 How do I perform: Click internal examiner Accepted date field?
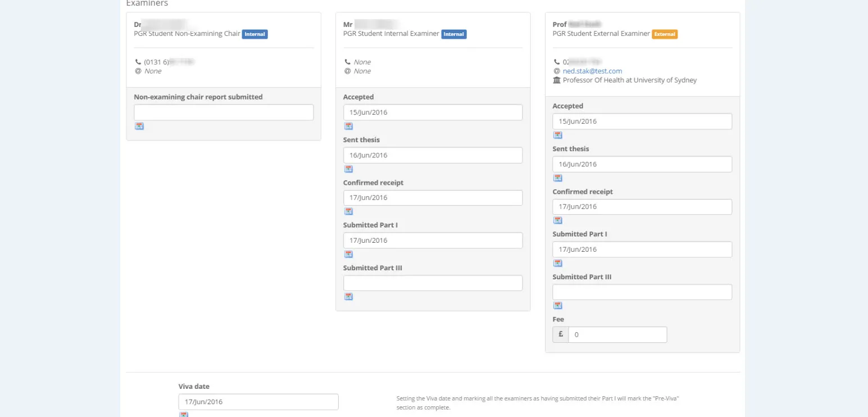pyautogui.click(x=433, y=112)
